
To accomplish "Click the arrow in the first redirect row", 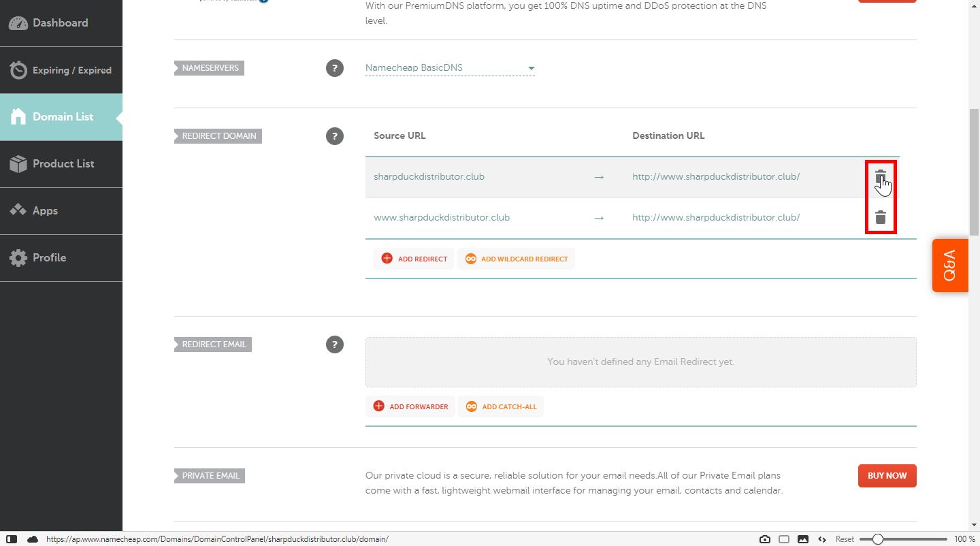I will (599, 177).
